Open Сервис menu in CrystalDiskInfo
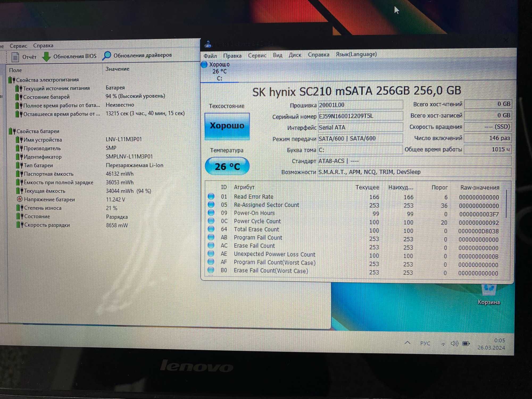The image size is (532, 399). (257, 55)
